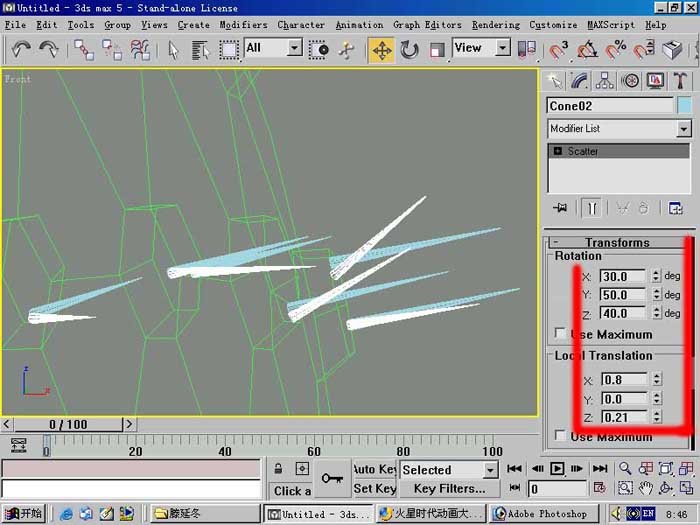Click the Set Key mode button
700x525 pixels.
(374, 489)
